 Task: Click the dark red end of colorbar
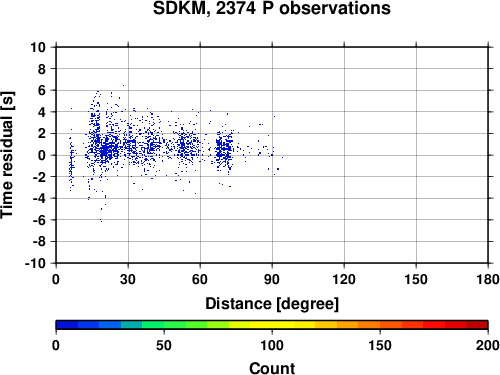coord(477,325)
